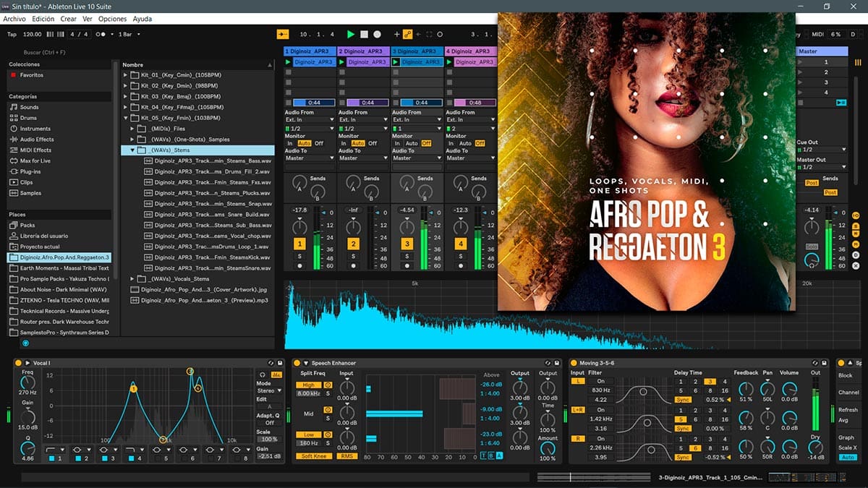The width and height of the screenshot is (868, 488).
Task: Open the Instruments category
Action: click(x=35, y=129)
